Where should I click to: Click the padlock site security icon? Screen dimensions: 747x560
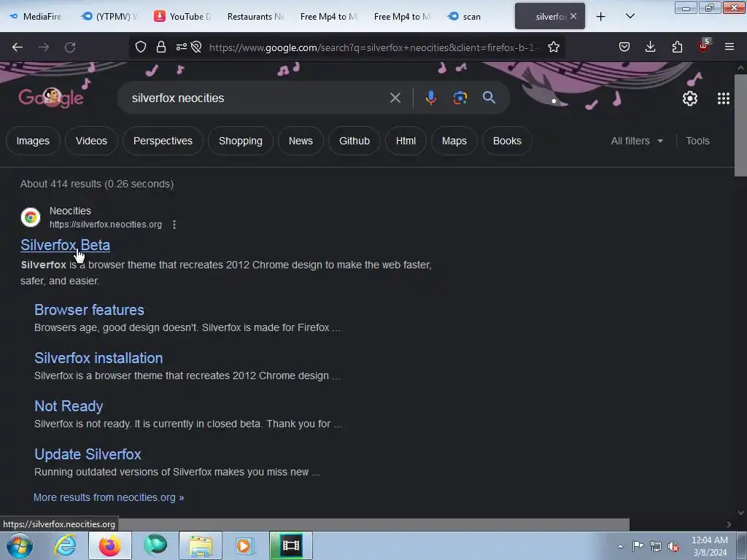tap(161, 47)
